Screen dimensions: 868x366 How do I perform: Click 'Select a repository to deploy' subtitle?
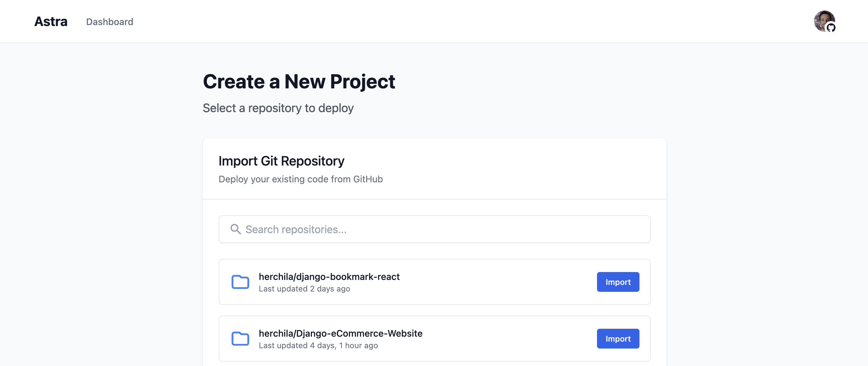click(x=278, y=108)
